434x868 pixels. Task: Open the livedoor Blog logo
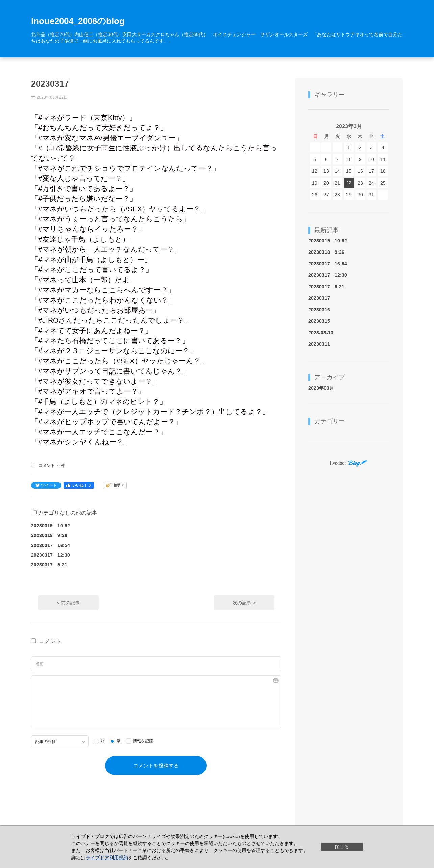(348, 463)
